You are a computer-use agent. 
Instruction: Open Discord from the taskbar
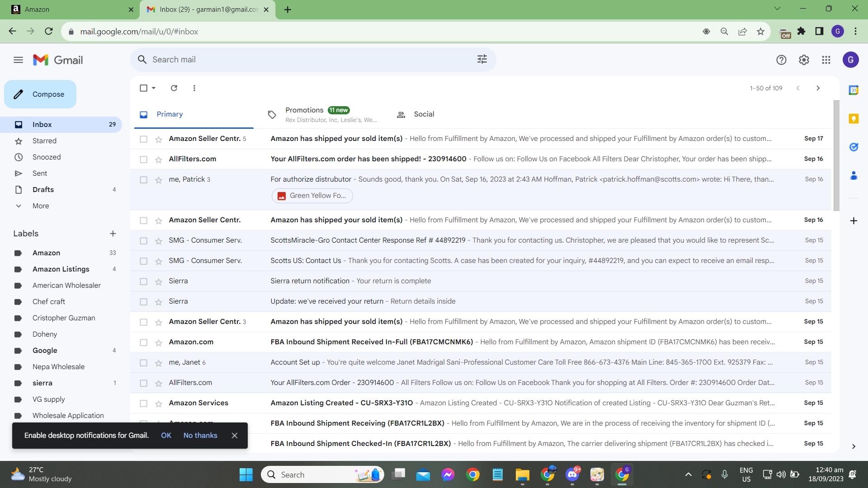tap(572, 474)
